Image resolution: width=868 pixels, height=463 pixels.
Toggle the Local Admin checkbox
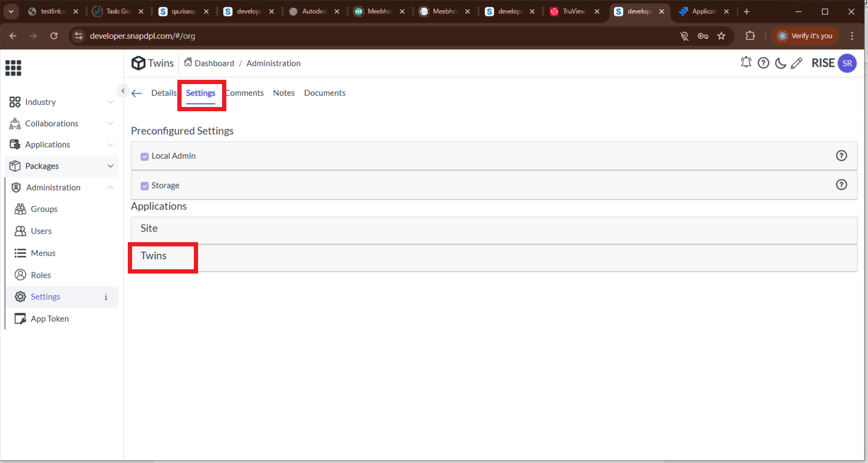click(x=144, y=156)
